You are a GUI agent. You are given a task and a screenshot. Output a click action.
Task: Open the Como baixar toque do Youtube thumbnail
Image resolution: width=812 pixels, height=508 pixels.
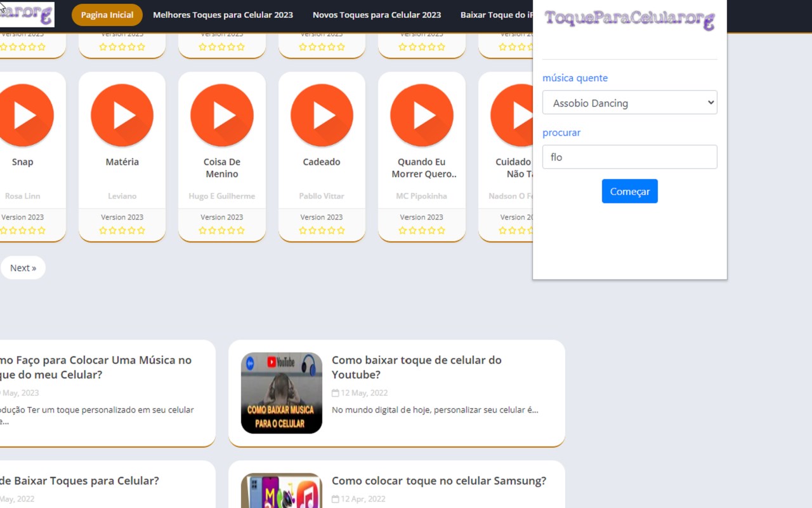pyautogui.click(x=282, y=393)
